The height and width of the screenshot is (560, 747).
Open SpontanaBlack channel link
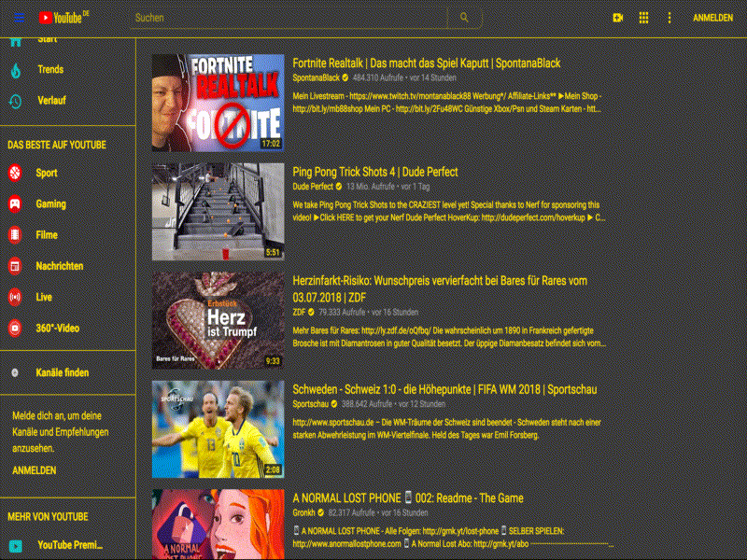click(316, 77)
